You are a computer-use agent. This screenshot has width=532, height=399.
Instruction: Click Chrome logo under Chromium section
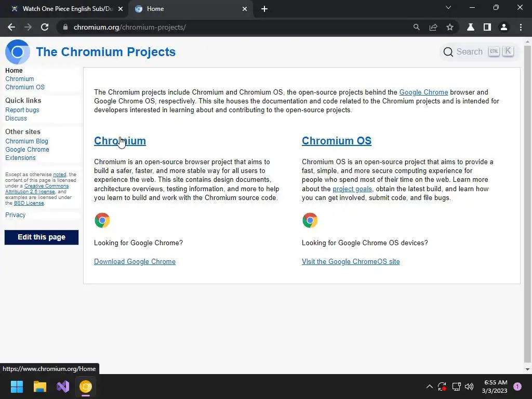102,220
